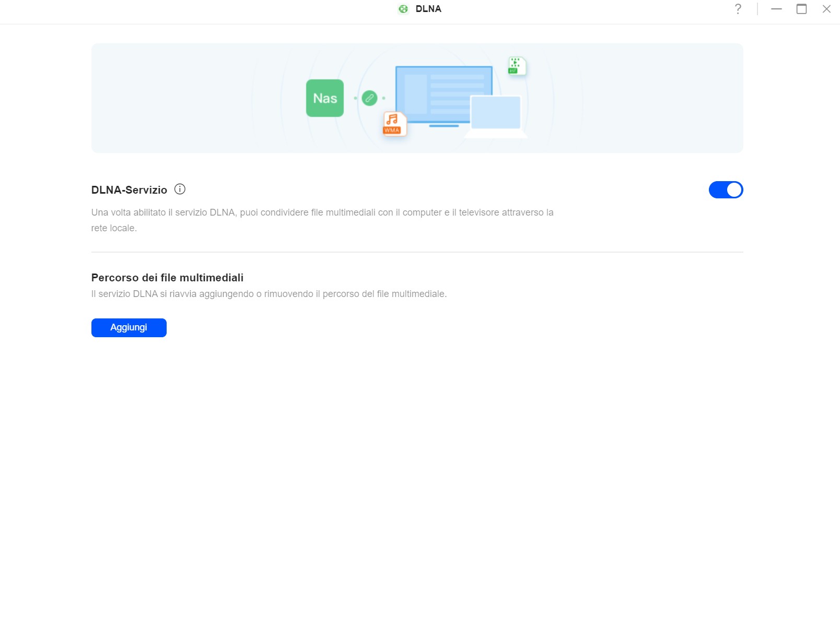Click the info icon beside DLNA-Servizio
This screenshot has height=617, width=840.
pyautogui.click(x=180, y=189)
